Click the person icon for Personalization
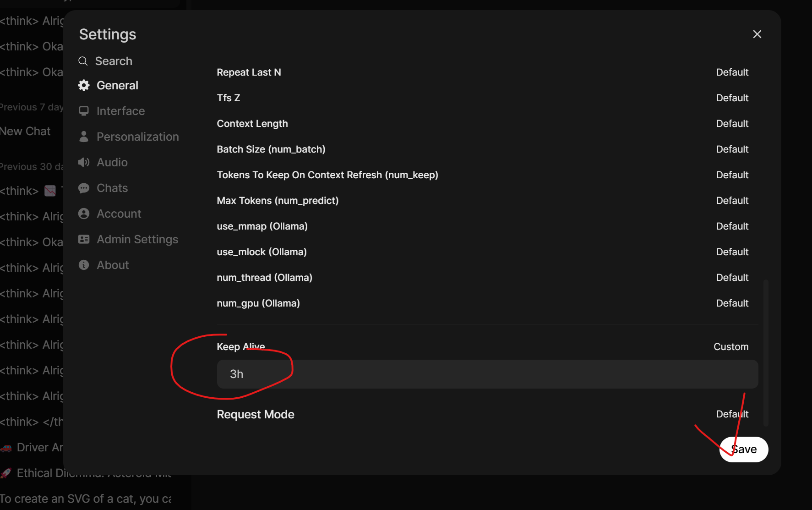 tap(84, 137)
